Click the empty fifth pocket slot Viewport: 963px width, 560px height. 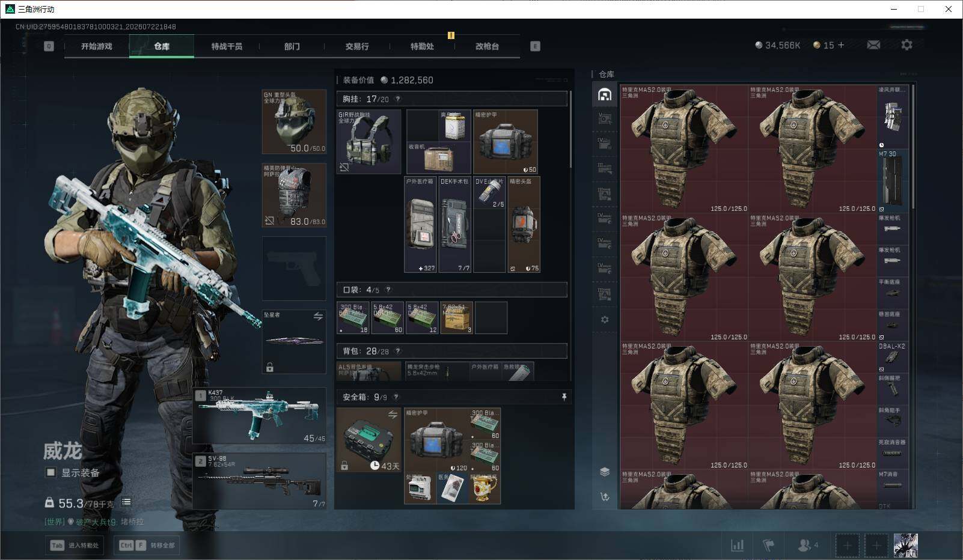click(x=491, y=318)
